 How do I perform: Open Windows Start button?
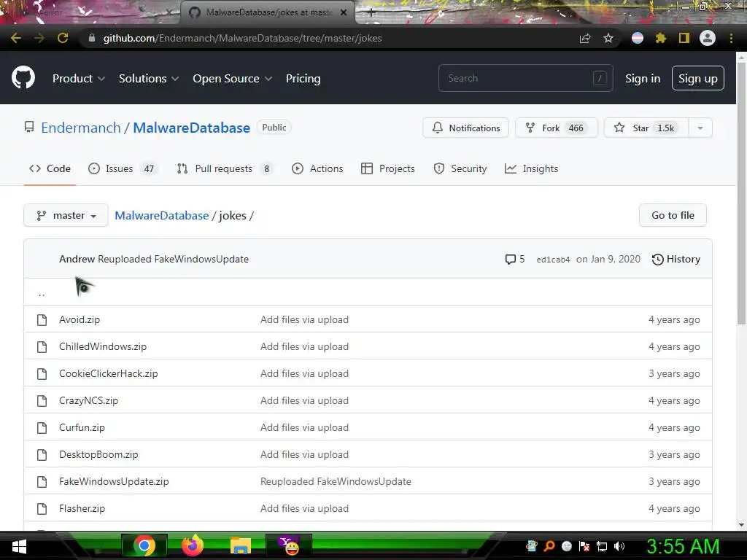[18, 545]
